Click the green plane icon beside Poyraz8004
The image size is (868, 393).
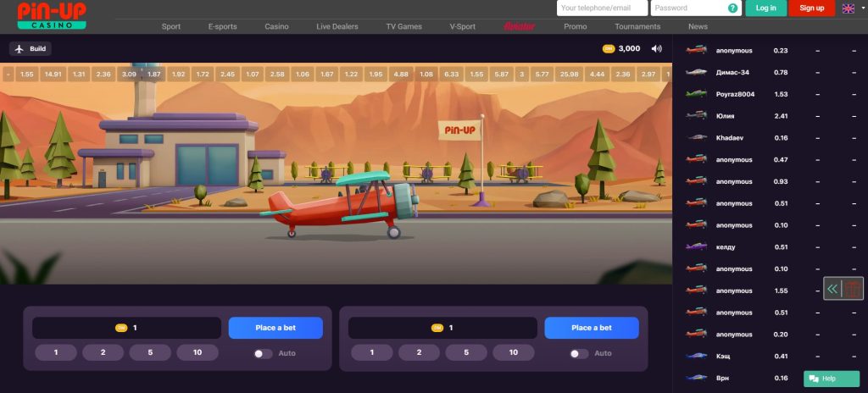[x=697, y=94]
